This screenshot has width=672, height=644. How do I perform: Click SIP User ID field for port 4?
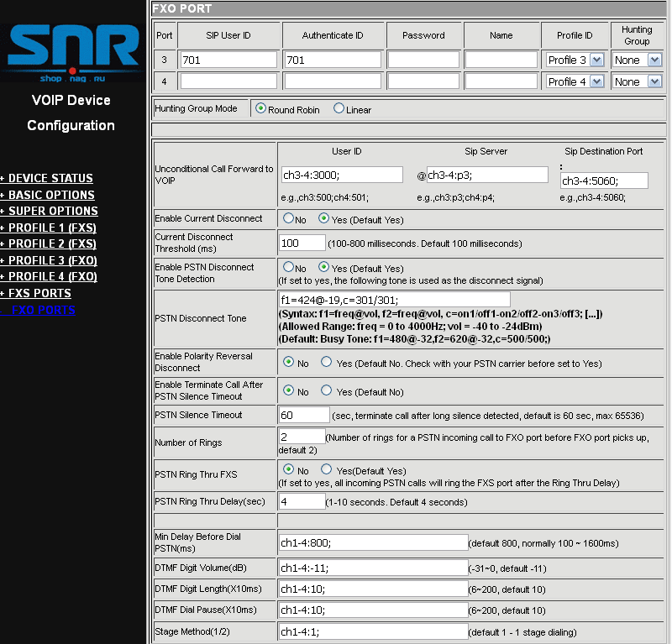tap(228, 82)
